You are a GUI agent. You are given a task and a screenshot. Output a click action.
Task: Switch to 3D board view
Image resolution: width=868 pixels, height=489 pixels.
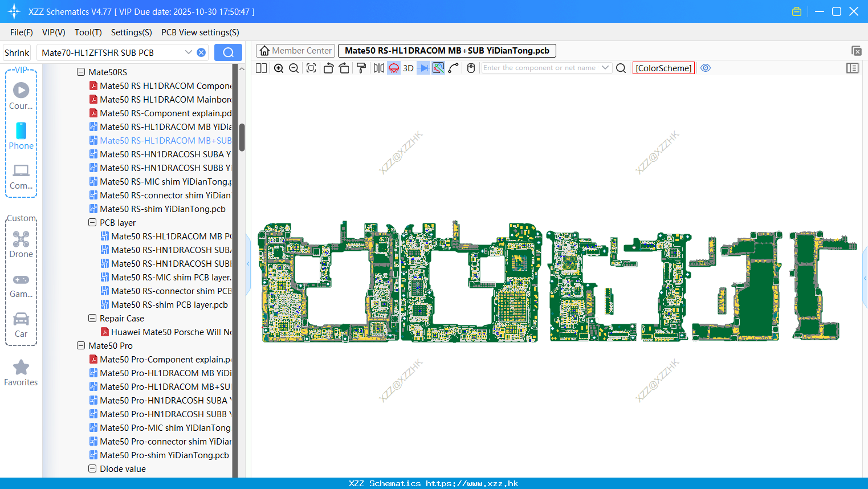(x=408, y=68)
